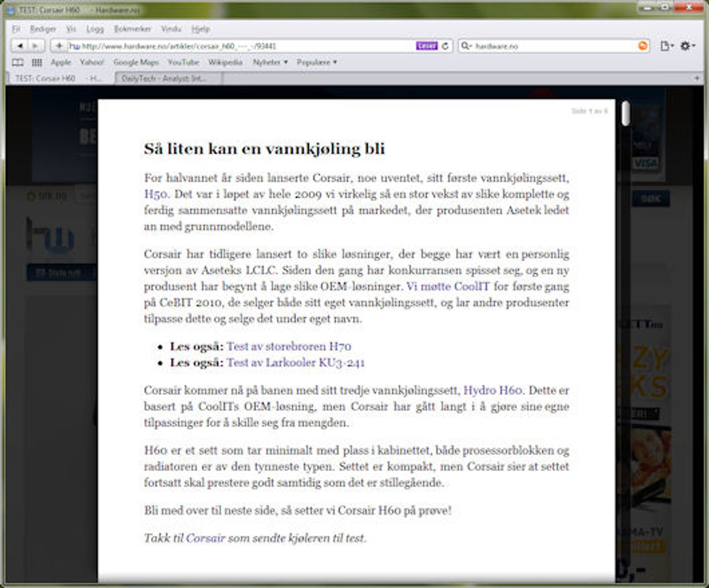This screenshot has width=709, height=588.
Task: Switch to the DailyTech tab
Action: 169,78
